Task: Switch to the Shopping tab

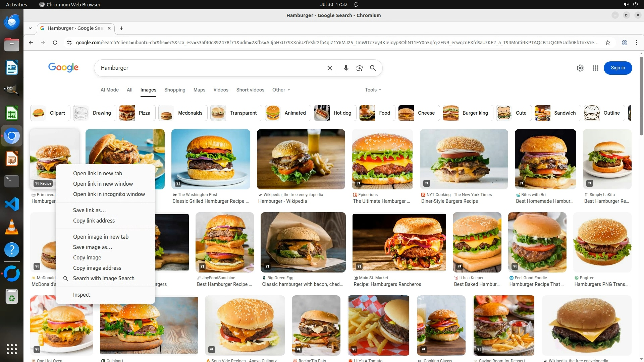Action: [x=174, y=90]
